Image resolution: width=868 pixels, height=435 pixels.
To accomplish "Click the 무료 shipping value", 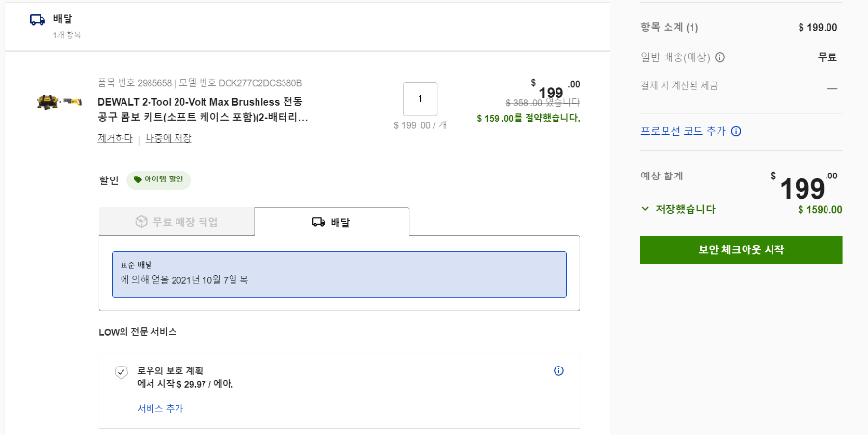I will pos(827,57).
